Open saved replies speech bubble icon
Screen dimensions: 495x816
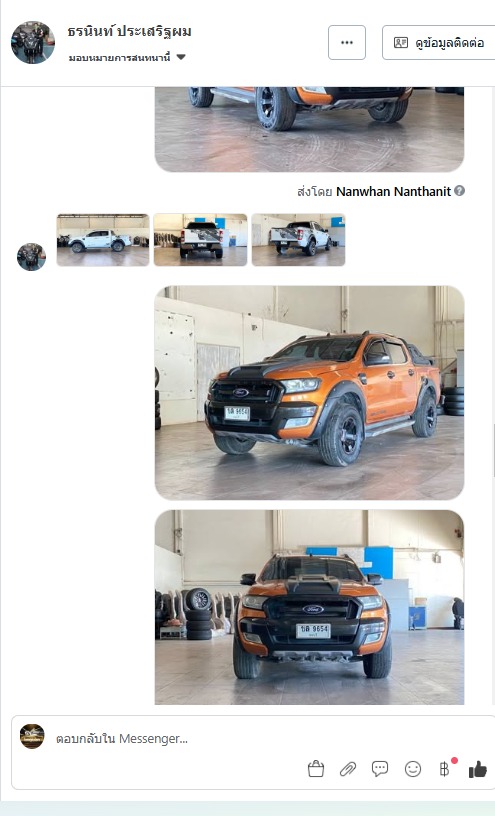380,769
